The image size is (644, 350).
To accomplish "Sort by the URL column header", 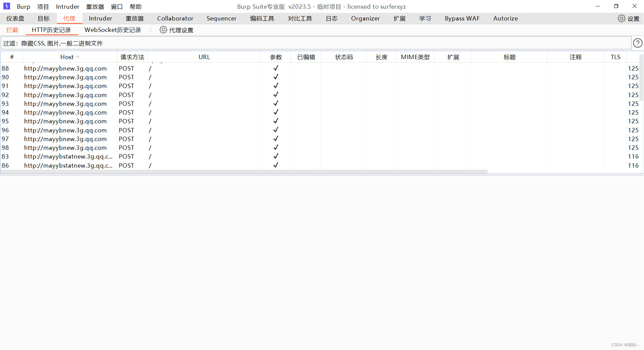I will (x=204, y=57).
